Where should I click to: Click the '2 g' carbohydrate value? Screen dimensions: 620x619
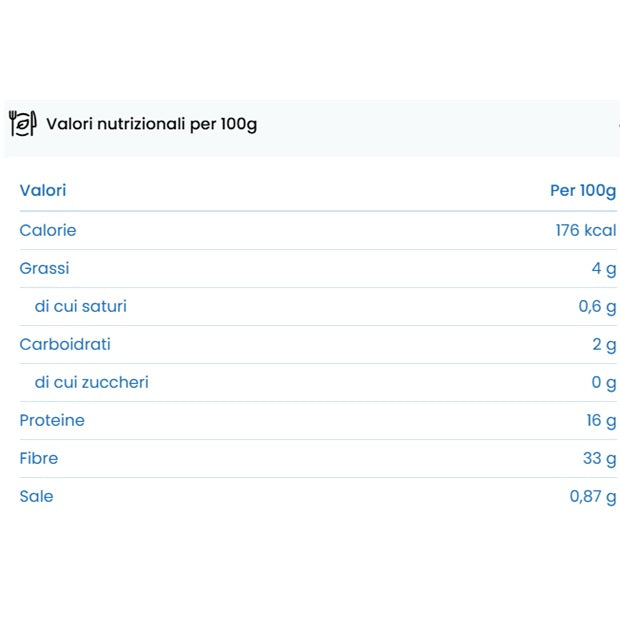(604, 344)
